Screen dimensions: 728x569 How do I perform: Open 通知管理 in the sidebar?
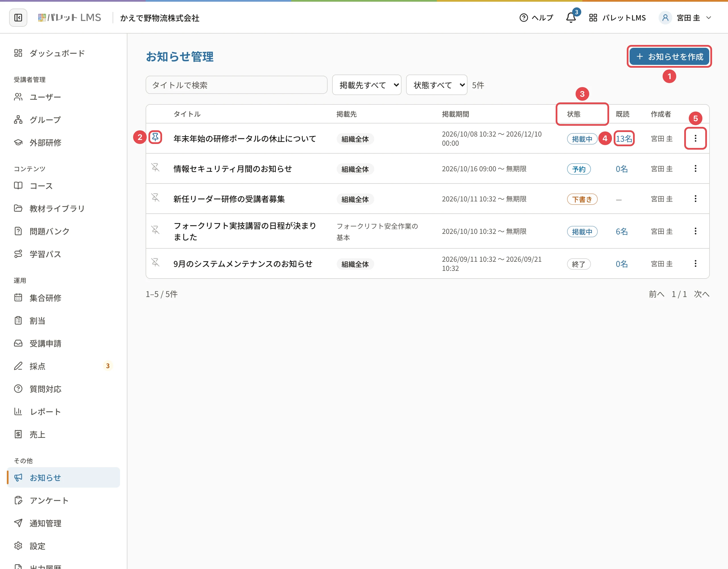pos(63,523)
